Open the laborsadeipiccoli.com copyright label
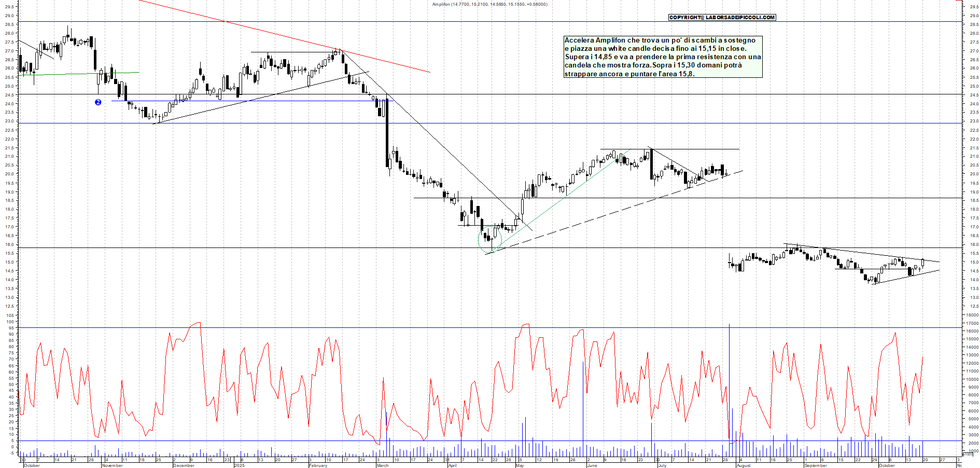Image resolution: width=980 pixels, height=468 pixels. (722, 17)
